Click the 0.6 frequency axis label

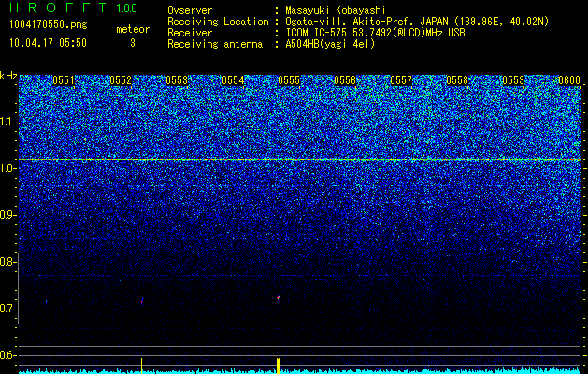(x=7, y=355)
